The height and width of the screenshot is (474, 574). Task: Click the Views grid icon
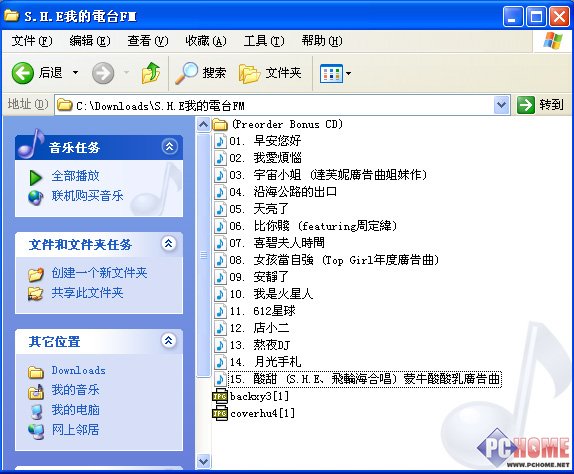pyautogui.click(x=331, y=73)
